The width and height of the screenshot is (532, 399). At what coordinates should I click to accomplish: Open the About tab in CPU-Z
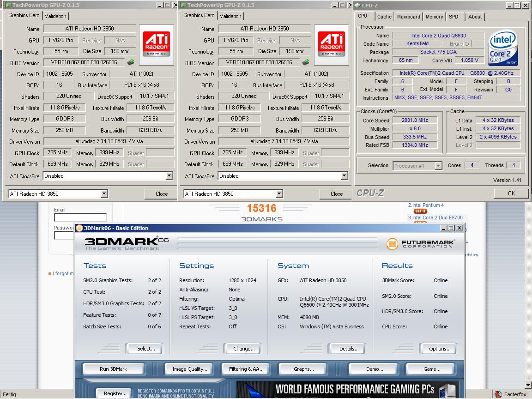475,17
